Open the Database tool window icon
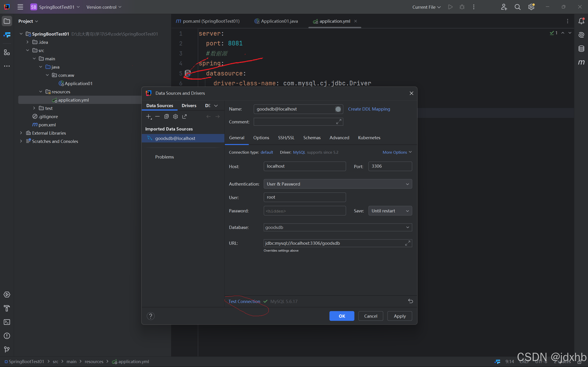 click(x=581, y=49)
